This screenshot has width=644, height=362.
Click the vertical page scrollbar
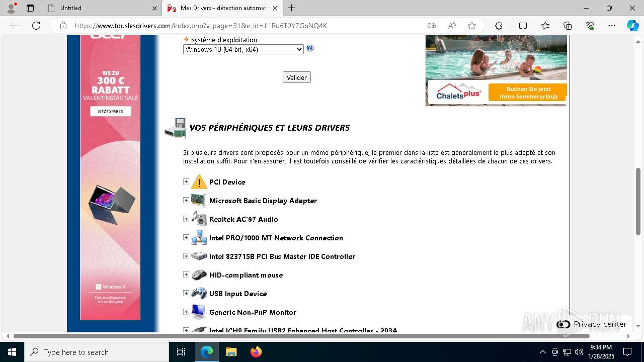pos(638,201)
